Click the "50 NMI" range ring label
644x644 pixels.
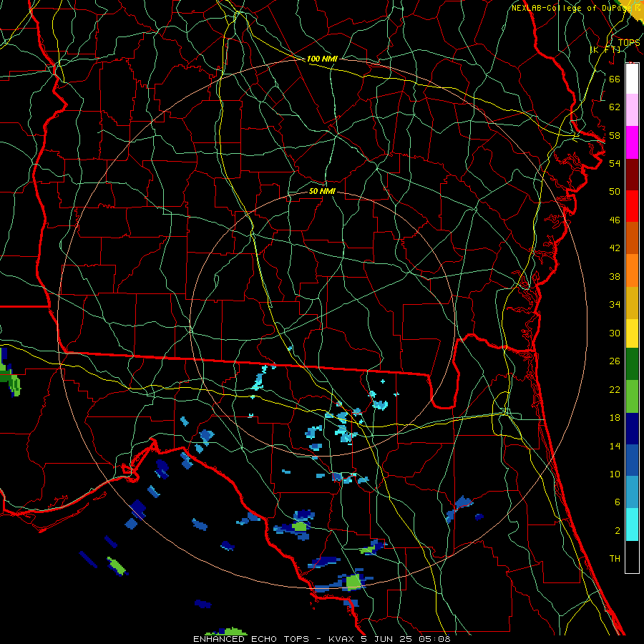pos(322,191)
